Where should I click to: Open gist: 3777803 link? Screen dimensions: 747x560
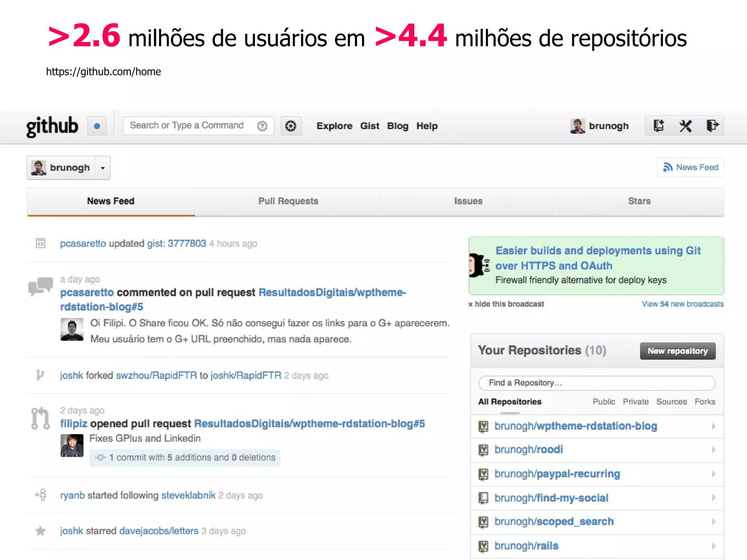tap(177, 243)
